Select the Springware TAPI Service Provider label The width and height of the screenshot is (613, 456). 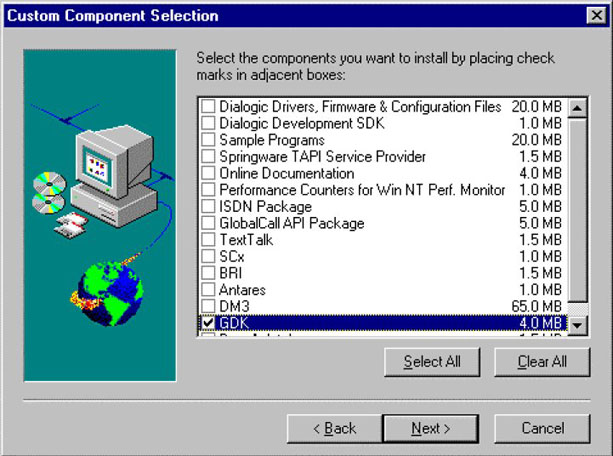click(323, 156)
